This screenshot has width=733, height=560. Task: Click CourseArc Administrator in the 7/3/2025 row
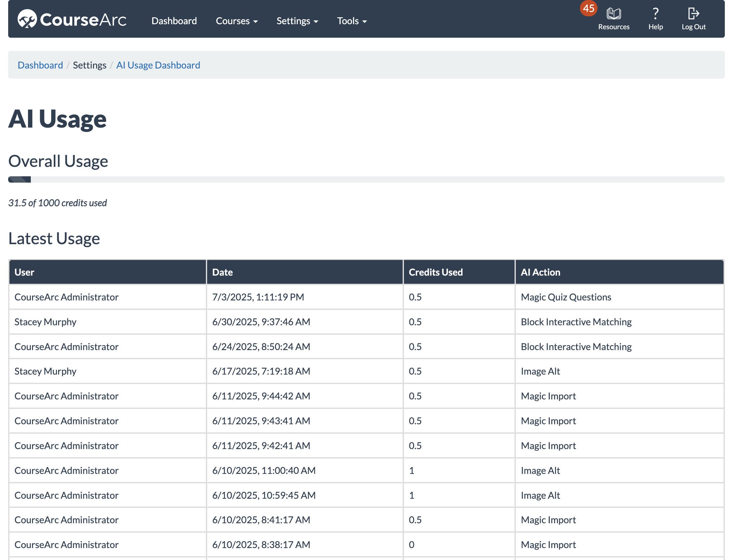[66, 297]
